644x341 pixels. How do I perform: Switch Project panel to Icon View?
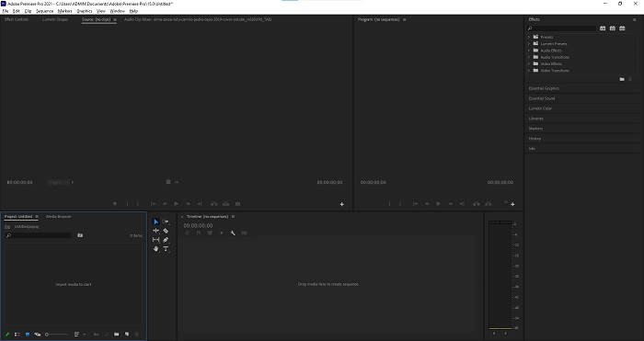[28, 335]
